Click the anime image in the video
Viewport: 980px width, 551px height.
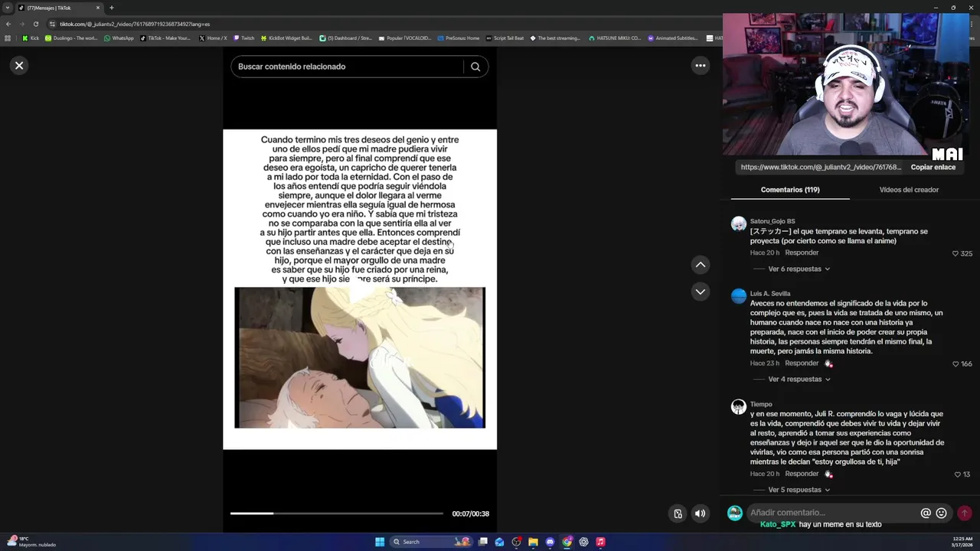click(360, 357)
